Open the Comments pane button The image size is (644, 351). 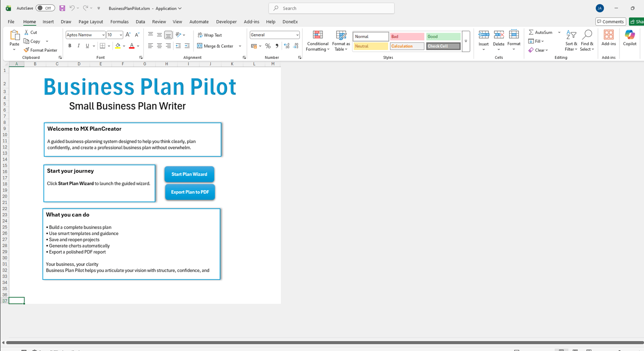[611, 21]
